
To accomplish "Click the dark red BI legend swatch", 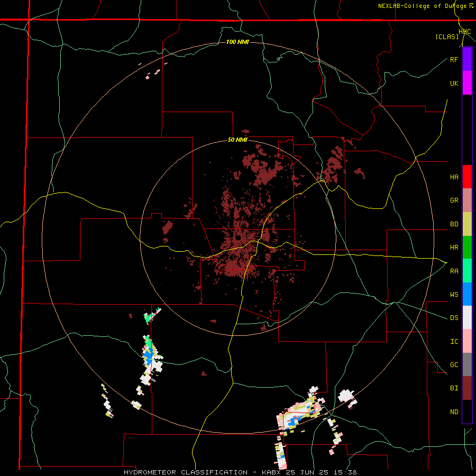I will [x=467, y=388].
